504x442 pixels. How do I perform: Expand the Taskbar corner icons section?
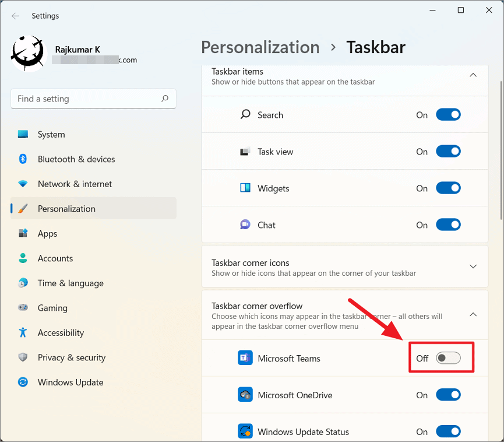click(473, 266)
